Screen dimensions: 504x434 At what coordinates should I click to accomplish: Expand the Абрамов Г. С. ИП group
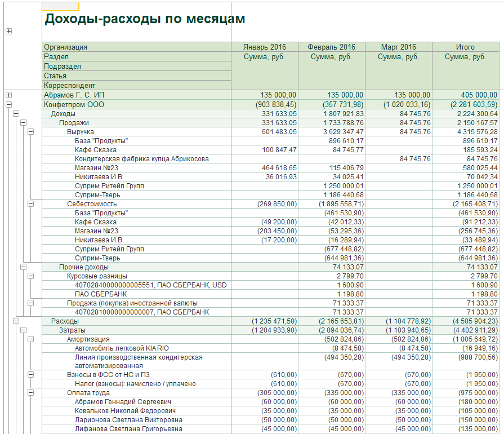click(8, 95)
